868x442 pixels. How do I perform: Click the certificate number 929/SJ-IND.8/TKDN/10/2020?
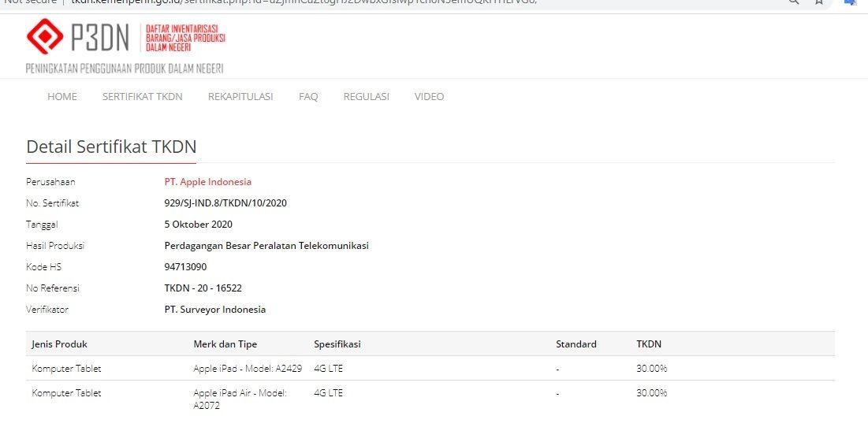click(x=225, y=203)
